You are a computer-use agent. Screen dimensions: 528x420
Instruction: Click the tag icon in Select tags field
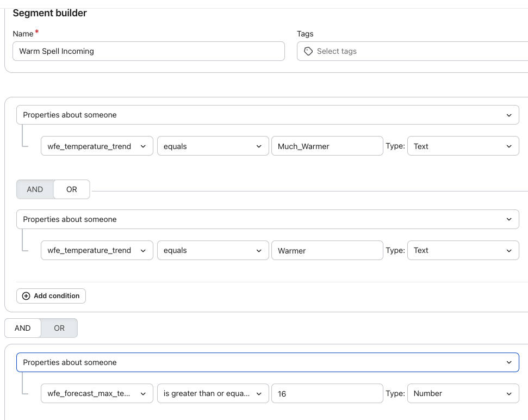click(308, 51)
